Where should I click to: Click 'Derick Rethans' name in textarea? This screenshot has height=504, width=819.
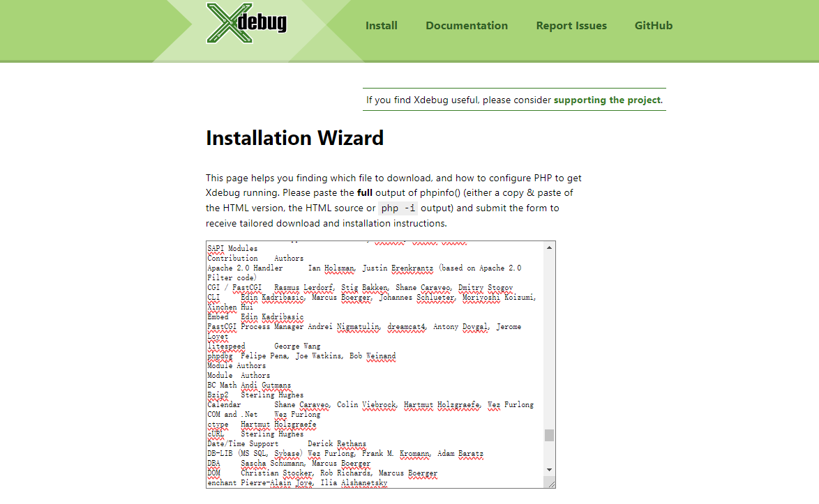337,444
